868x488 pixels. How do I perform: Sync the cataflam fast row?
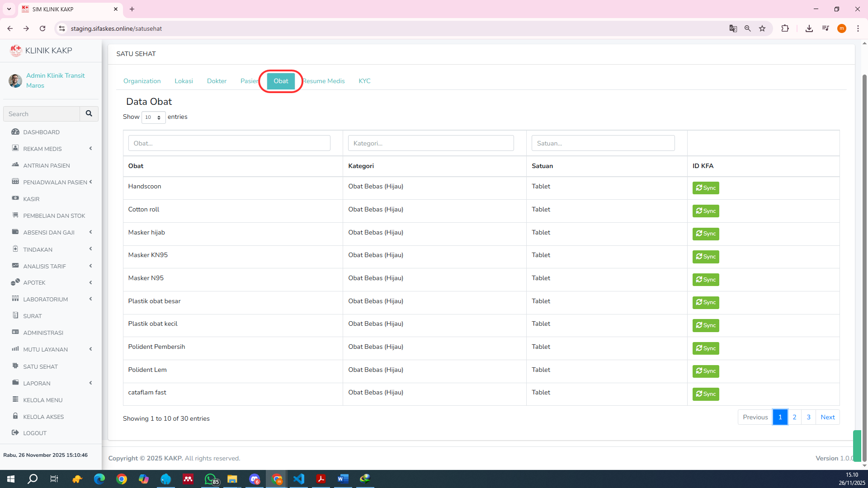705,394
